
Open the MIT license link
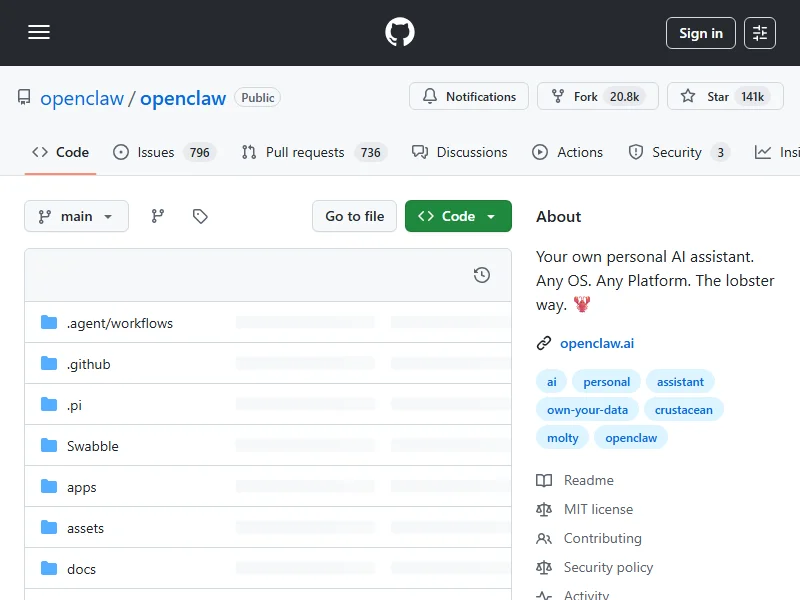(x=597, y=509)
